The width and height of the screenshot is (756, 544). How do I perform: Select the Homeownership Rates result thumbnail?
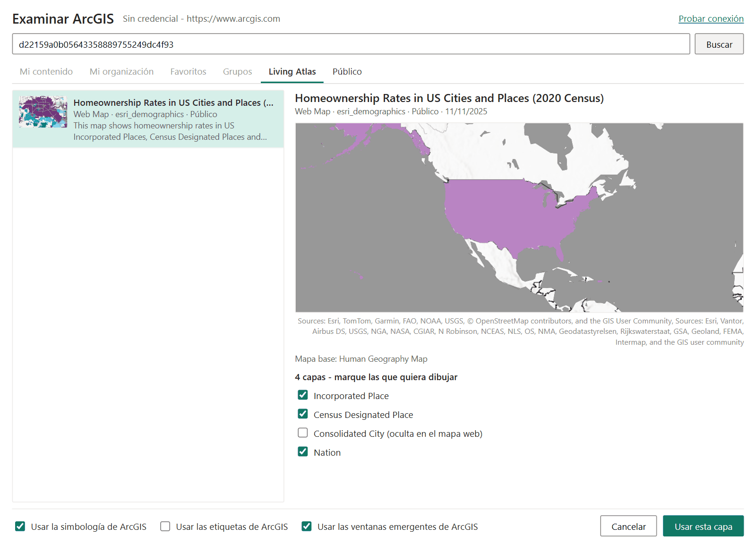(x=43, y=112)
